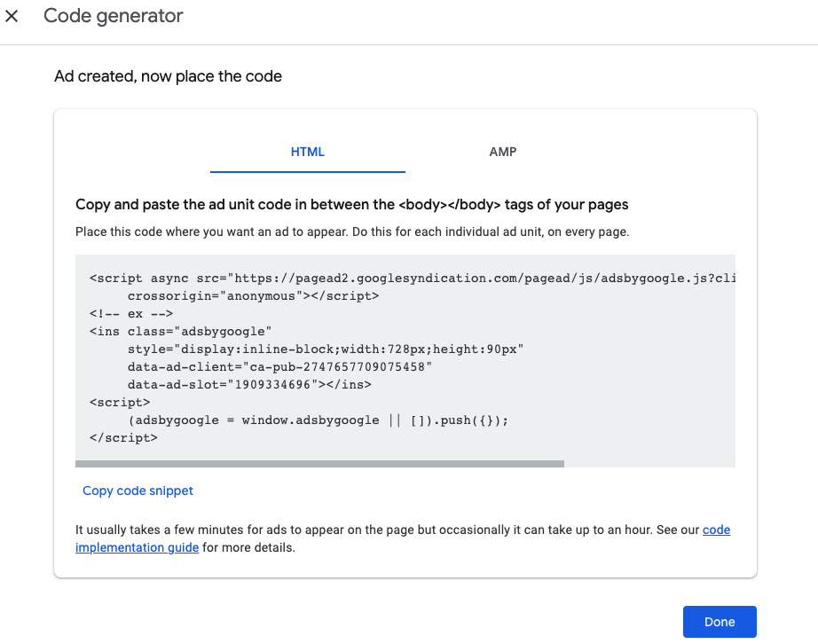This screenshot has width=818, height=644.
Task: Click the crossorigin="anonymous" code line
Action: [253, 296]
